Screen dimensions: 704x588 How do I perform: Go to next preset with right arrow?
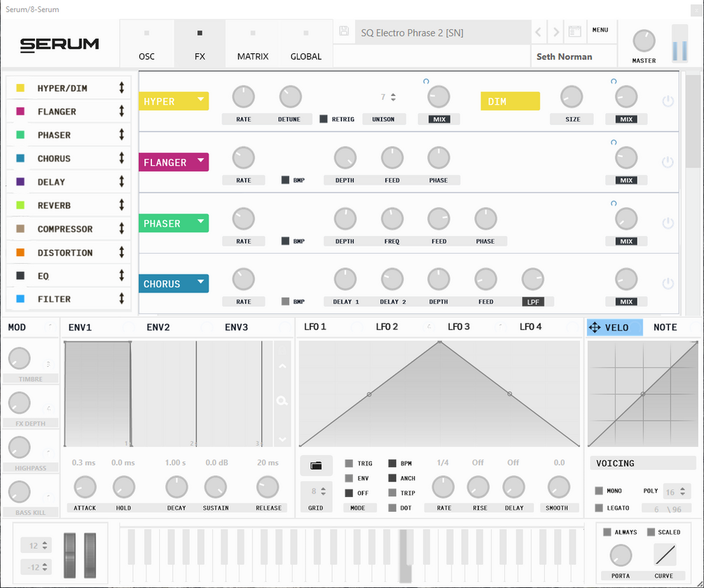pyautogui.click(x=556, y=31)
